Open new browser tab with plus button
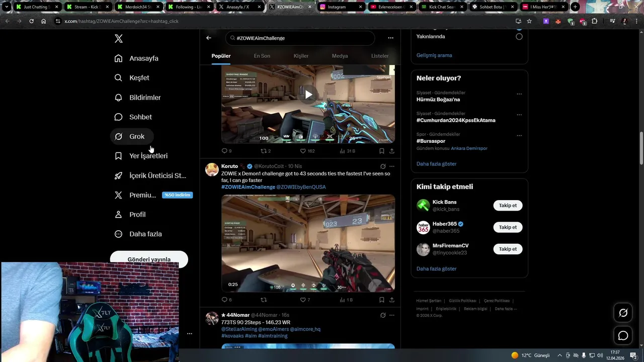 point(575,7)
